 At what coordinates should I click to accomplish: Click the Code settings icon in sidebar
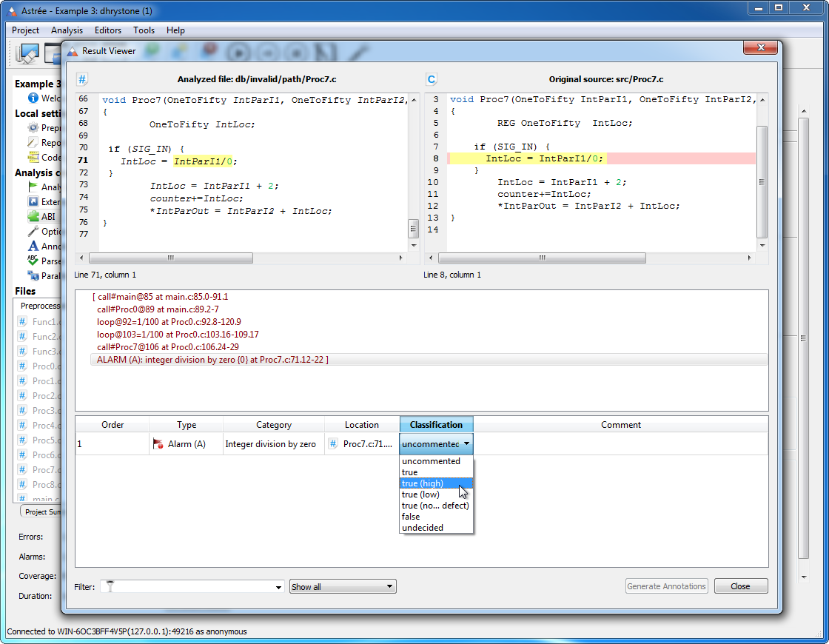(33, 157)
